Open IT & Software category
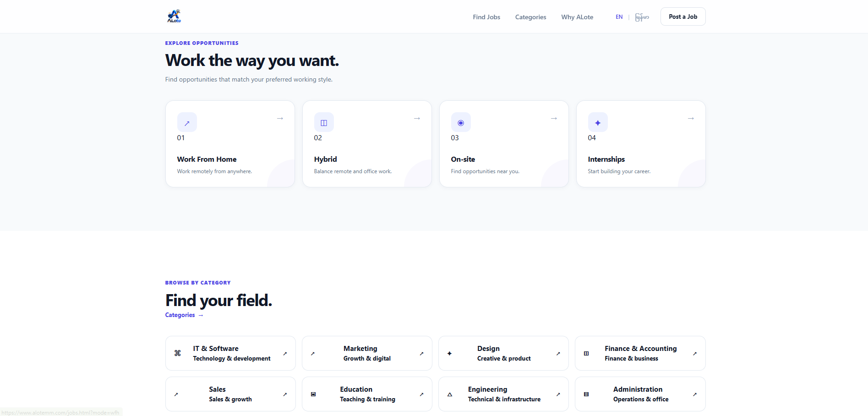Viewport: 868px width, 416px height. pos(230,353)
